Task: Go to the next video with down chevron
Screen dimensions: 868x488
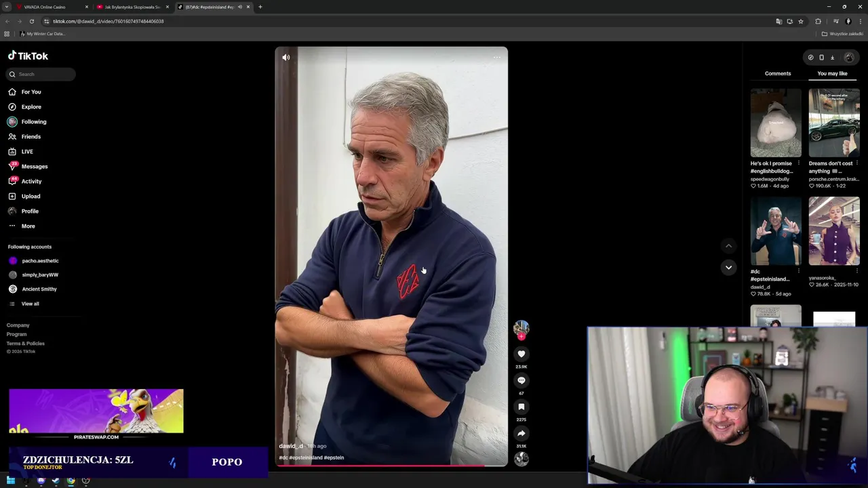Action: click(728, 268)
